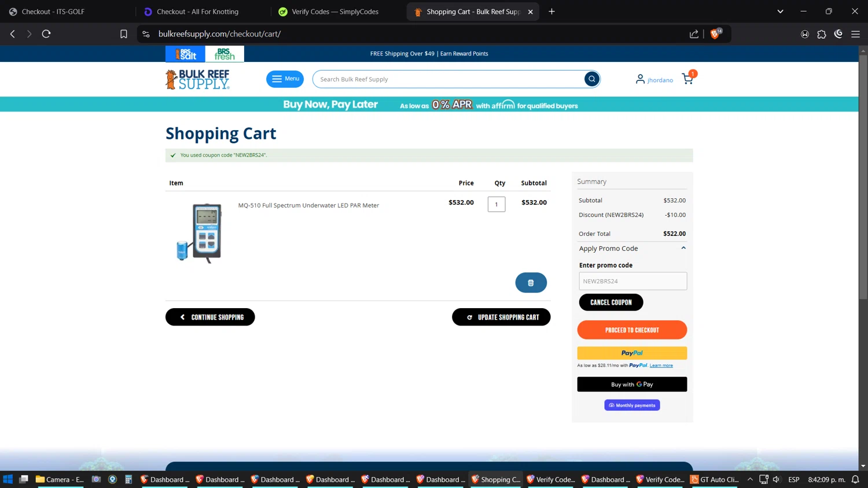
Task: Open the shopping cart icon
Action: 688,79
